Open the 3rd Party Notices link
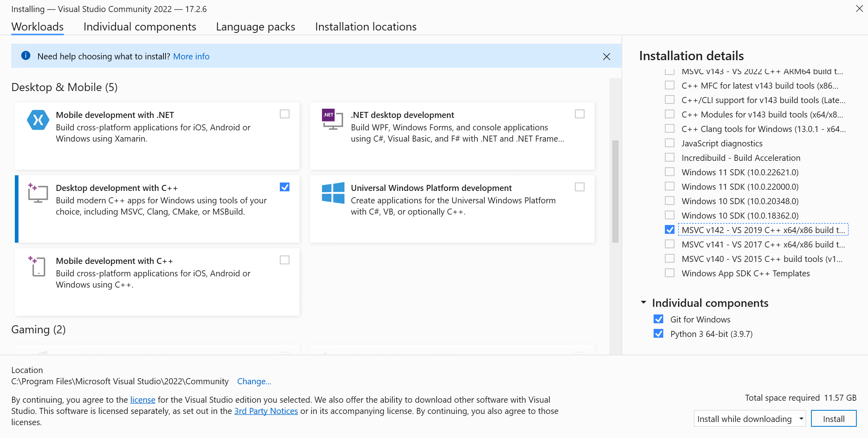The height and width of the screenshot is (438, 868). click(x=266, y=411)
